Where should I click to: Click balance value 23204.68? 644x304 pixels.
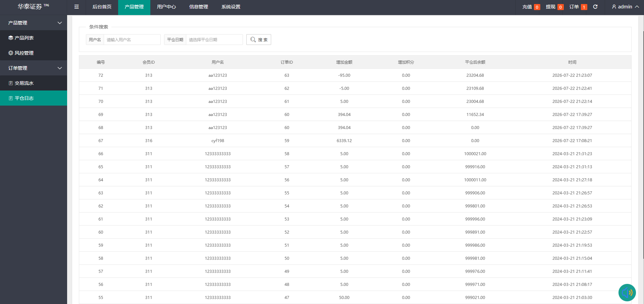[475, 75]
